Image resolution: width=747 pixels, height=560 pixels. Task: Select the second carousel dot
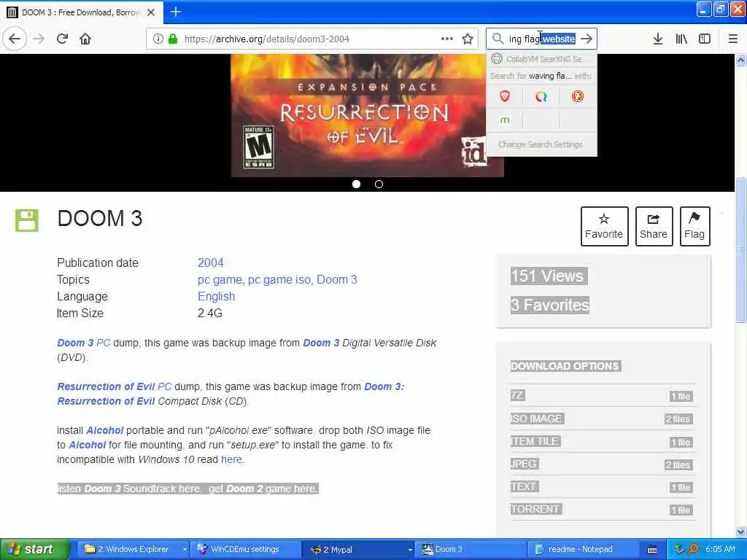(x=379, y=184)
